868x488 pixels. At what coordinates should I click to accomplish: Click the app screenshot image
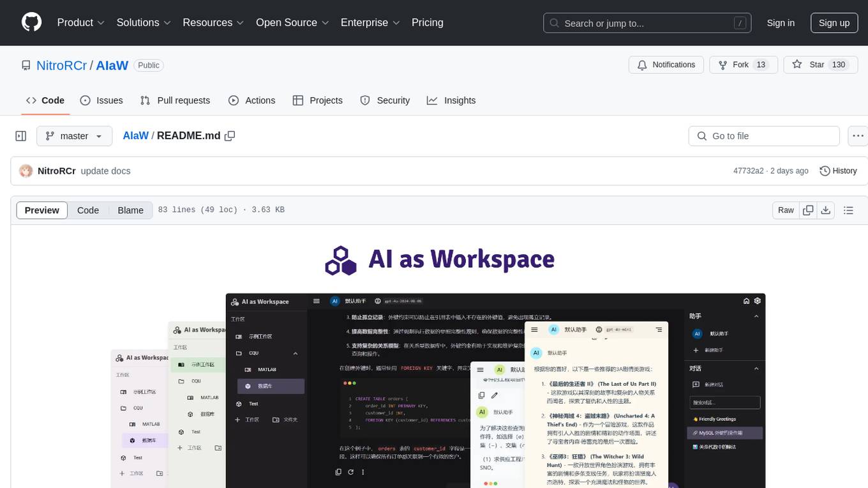pyautogui.click(x=438, y=391)
